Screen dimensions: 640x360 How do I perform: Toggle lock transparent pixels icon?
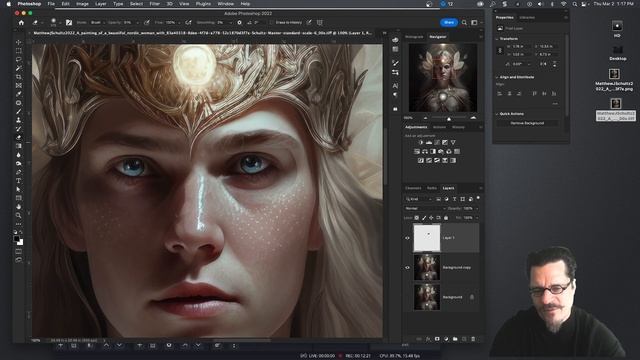417,218
